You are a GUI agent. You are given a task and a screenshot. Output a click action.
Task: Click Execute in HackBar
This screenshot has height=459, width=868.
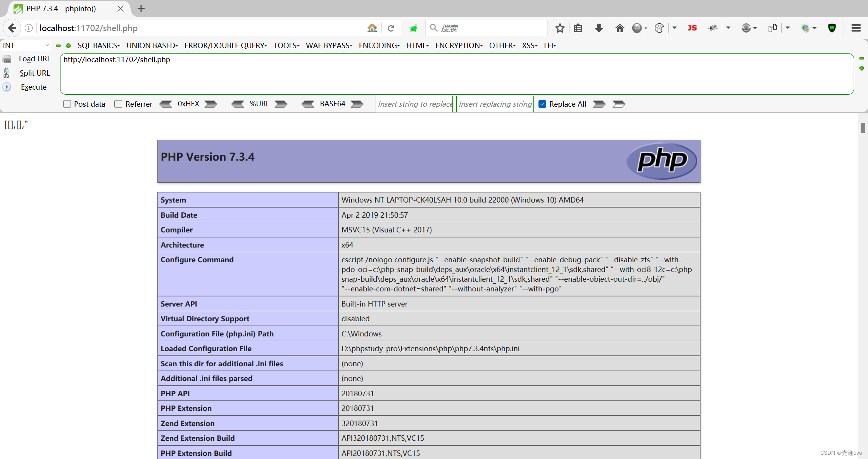pos(34,87)
